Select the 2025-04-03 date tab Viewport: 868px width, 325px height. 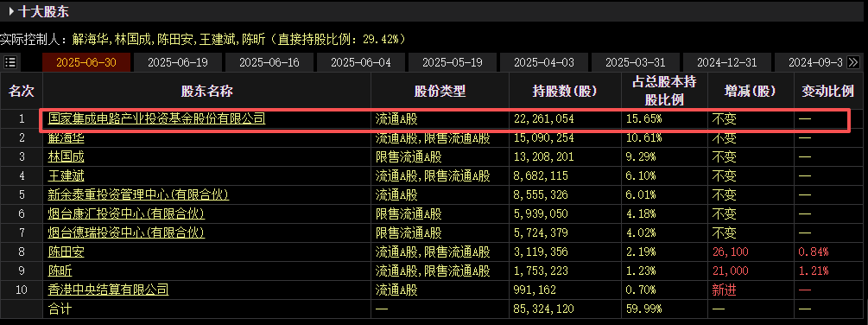544,62
